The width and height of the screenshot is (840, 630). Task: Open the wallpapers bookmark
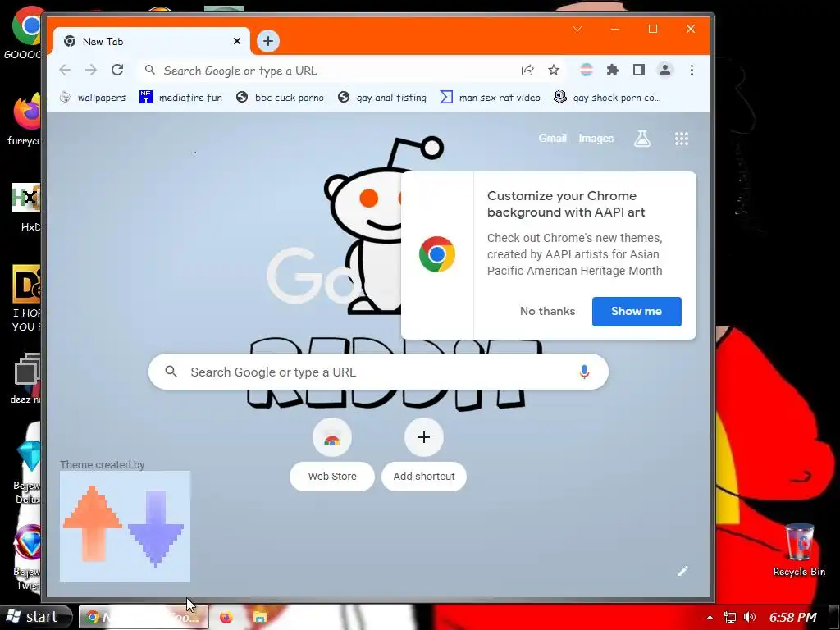[93, 98]
